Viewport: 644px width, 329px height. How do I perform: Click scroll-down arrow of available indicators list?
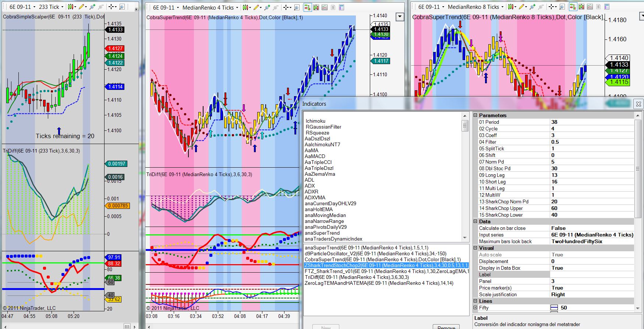pos(465,238)
